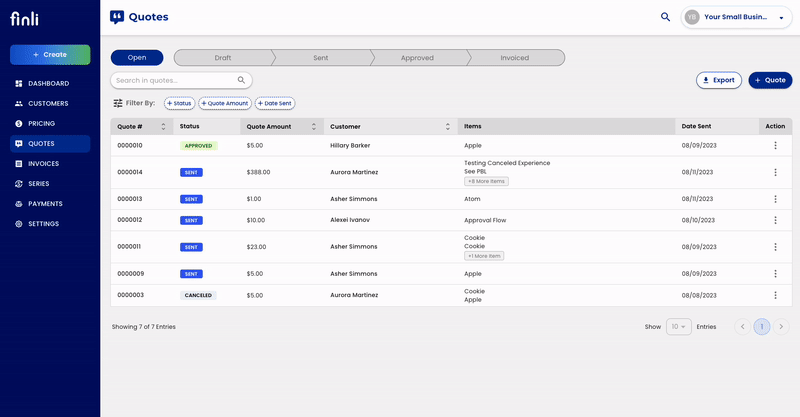Click the Quotes page title icon
Screen dimensions: 800x417
[117, 17]
